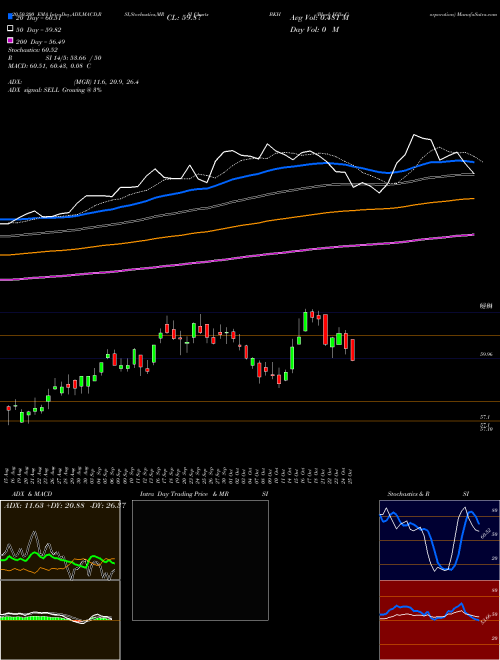This screenshot has height=660, width=500.
Task: Open the blue Stochastics mini chart
Action: tap(439, 540)
